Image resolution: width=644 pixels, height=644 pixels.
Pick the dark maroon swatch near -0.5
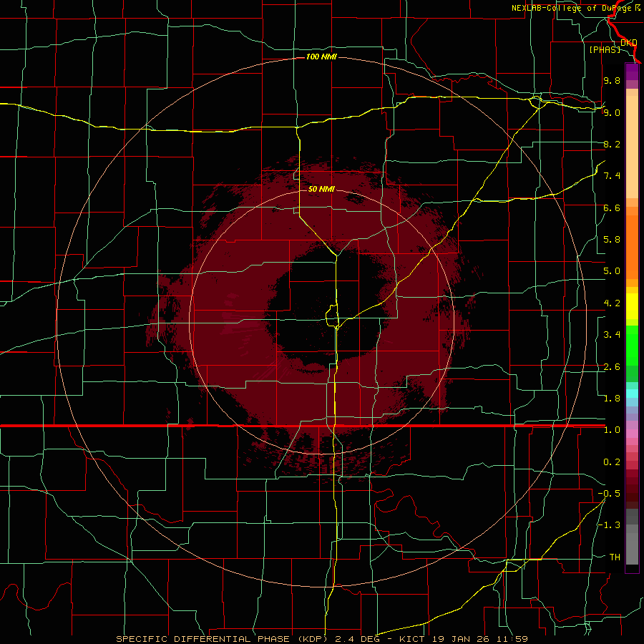tap(632, 497)
